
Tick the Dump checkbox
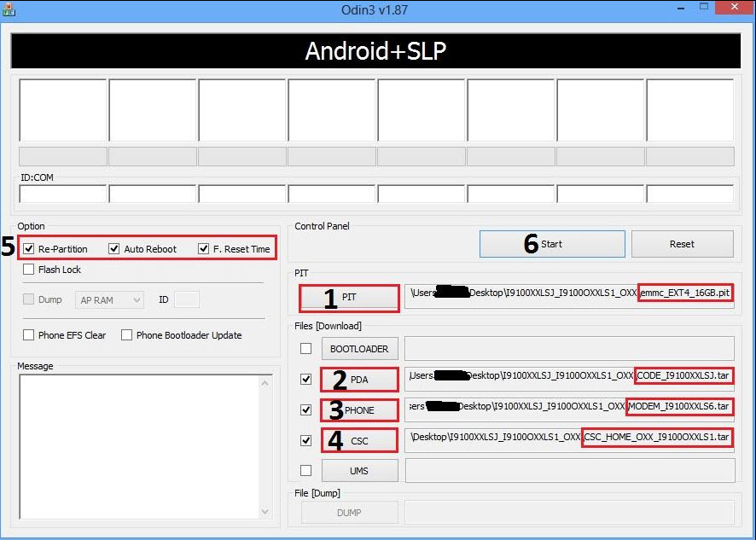[x=29, y=299]
